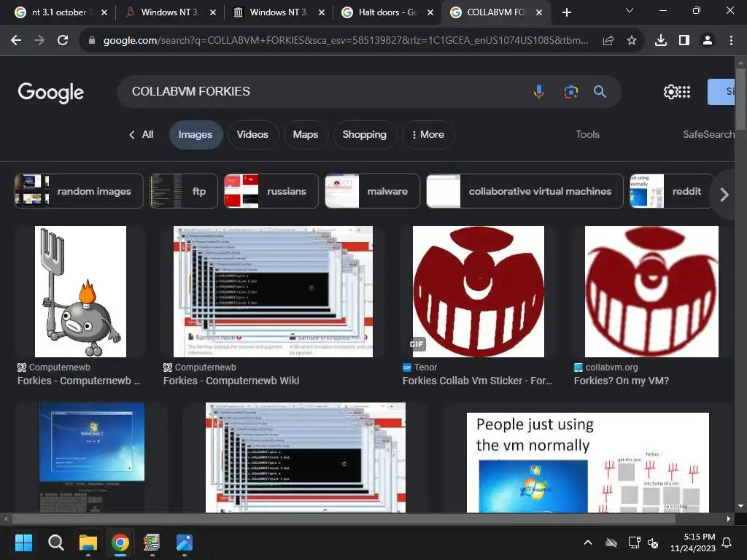Open Google quick settings gear
This screenshot has height=560, width=747.
pyautogui.click(x=670, y=92)
